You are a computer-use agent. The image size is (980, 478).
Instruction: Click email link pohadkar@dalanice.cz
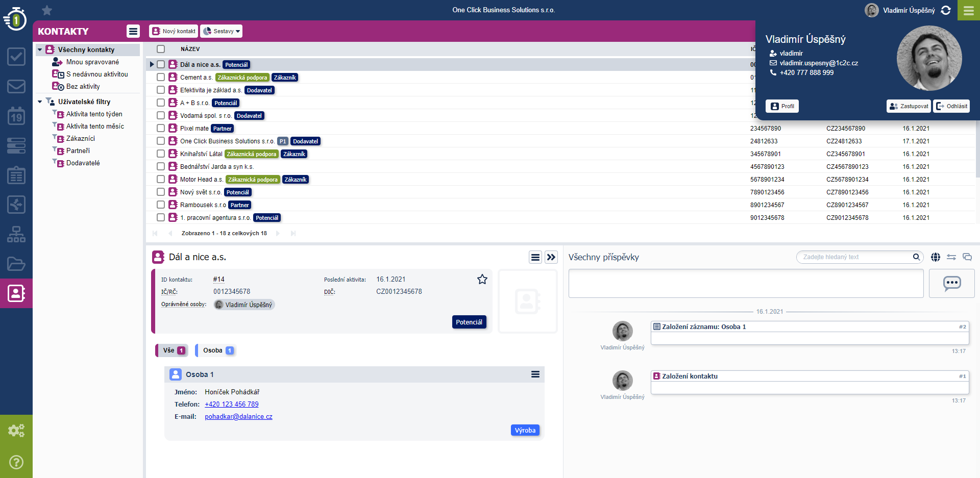click(238, 416)
